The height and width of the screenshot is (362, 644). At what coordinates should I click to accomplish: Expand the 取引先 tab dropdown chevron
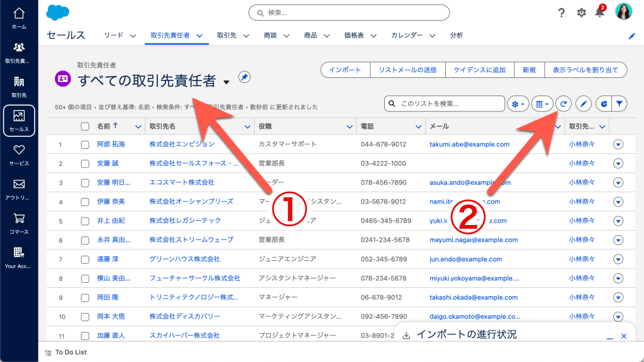(246, 36)
